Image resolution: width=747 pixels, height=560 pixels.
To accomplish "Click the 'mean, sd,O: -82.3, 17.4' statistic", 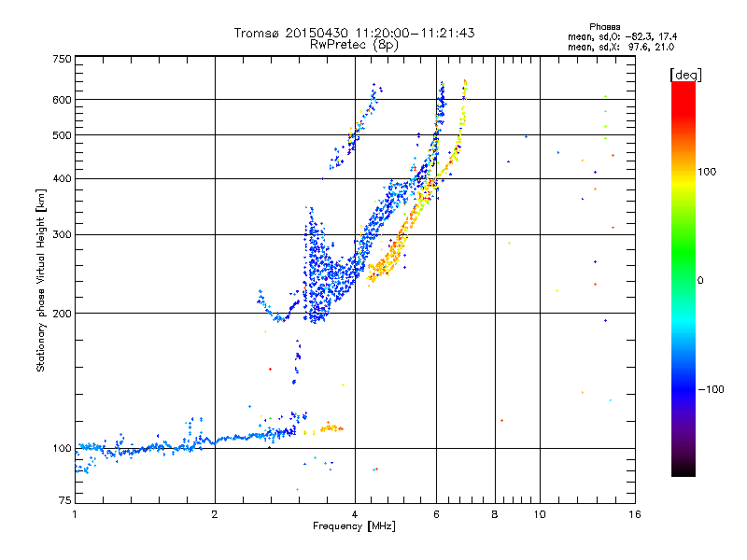I will point(622,36).
